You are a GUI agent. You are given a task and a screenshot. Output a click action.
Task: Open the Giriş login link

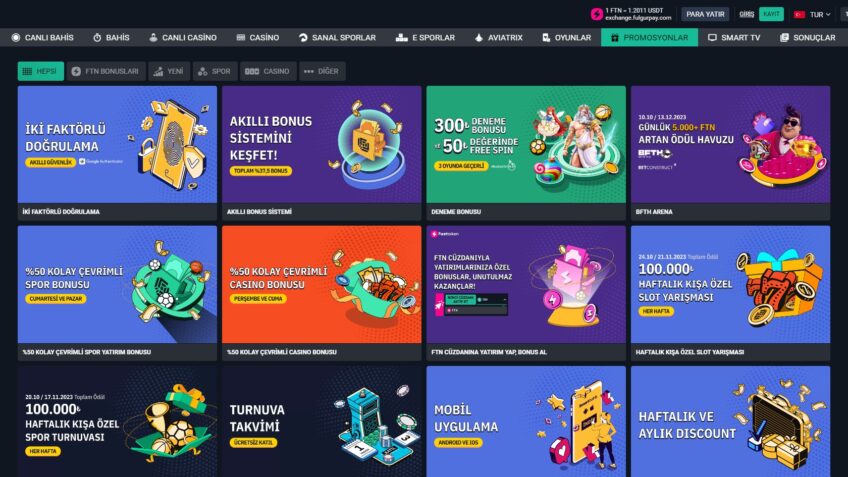tap(746, 14)
